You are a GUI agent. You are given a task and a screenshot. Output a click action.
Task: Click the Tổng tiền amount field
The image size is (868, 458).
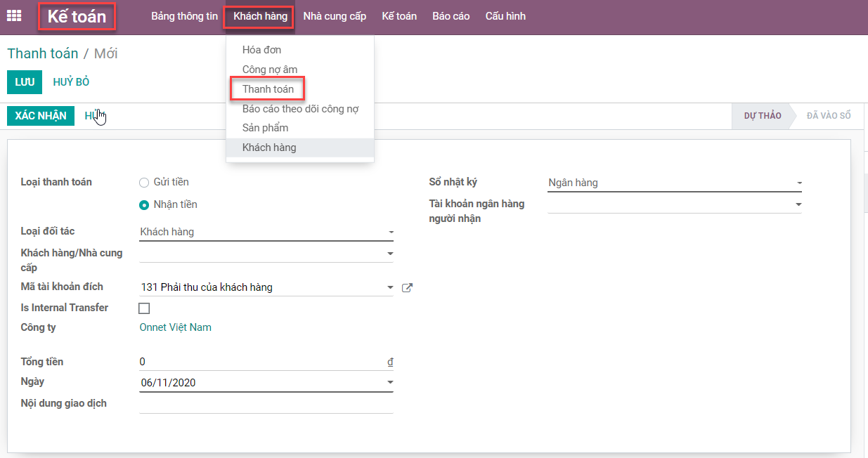click(x=260, y=362)
